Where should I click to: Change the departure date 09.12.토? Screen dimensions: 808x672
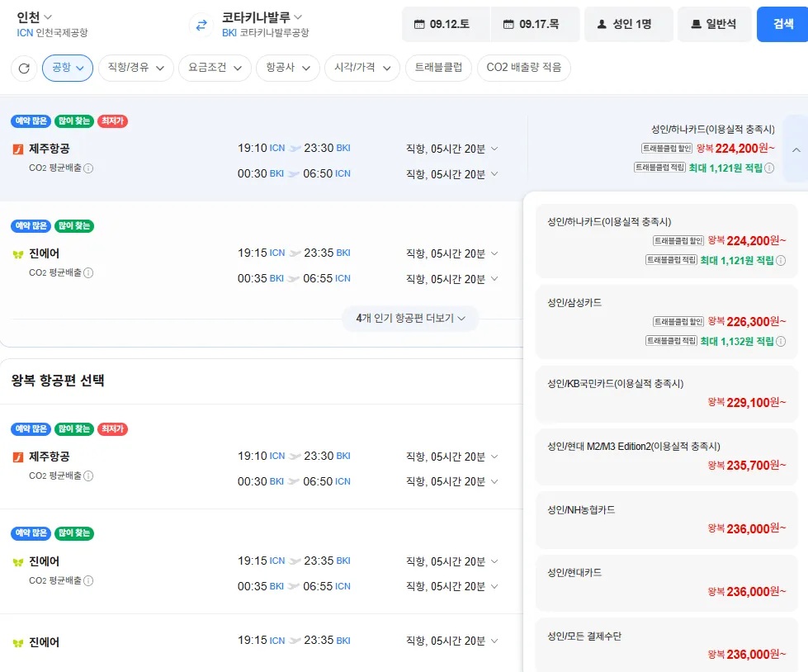447,24
